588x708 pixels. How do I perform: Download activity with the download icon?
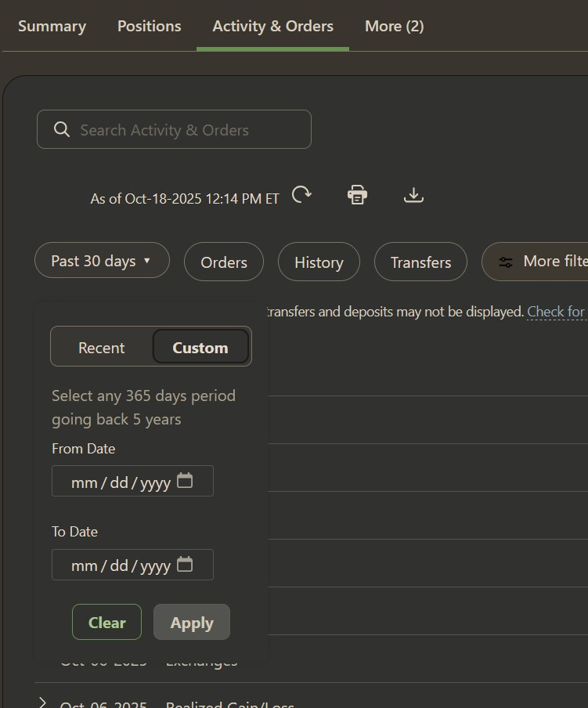click(413, 195)
